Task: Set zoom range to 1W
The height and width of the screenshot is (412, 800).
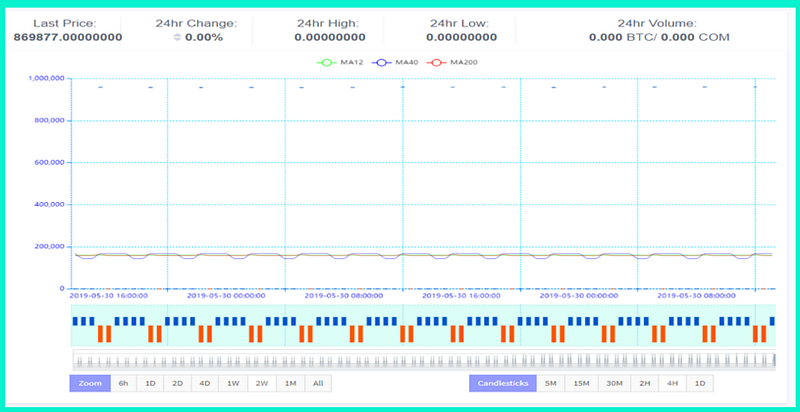Action: pyautogui.click(x=233, y=383)
